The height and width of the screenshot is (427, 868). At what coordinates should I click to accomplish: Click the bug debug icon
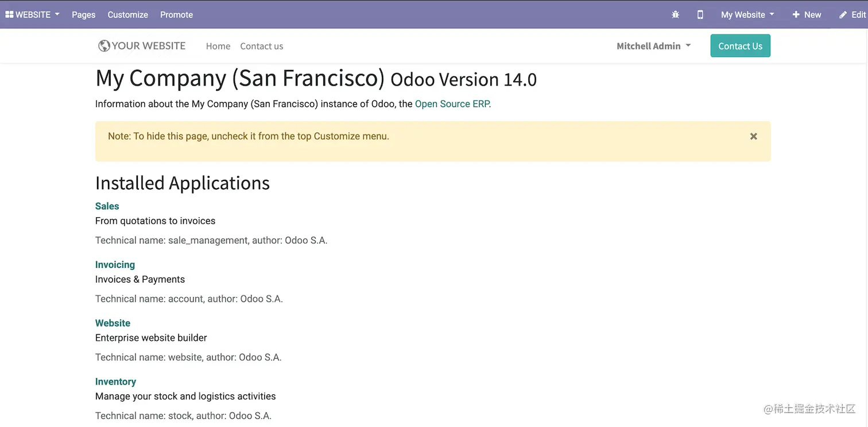tap(675, 14)
